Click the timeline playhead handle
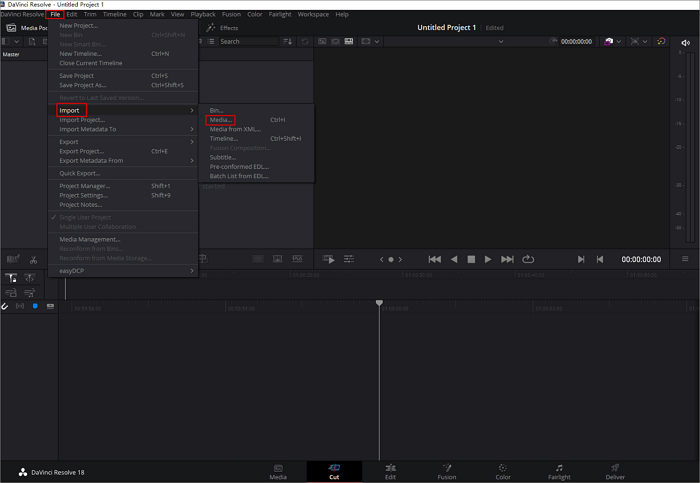 (x=379, y=303)
